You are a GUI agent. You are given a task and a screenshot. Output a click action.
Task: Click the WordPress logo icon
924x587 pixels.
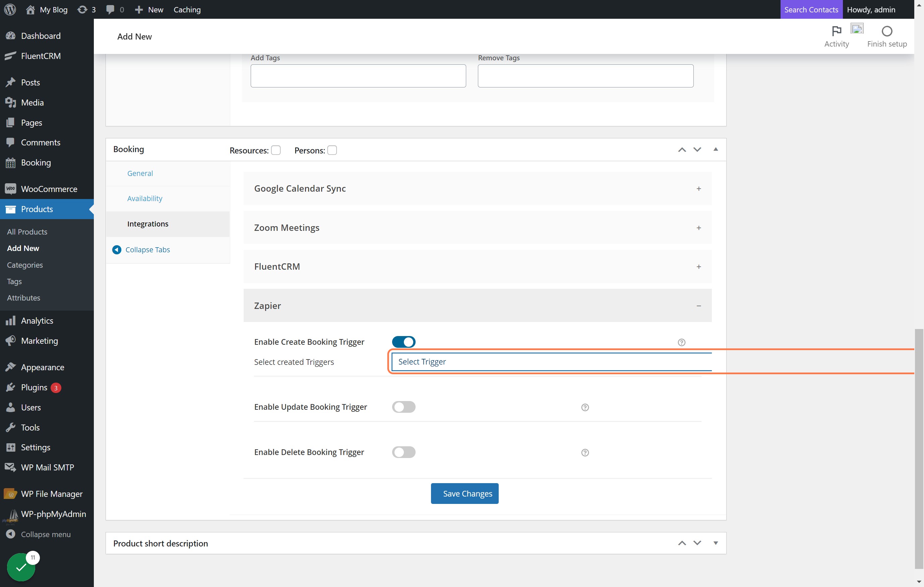coord(10,10)
